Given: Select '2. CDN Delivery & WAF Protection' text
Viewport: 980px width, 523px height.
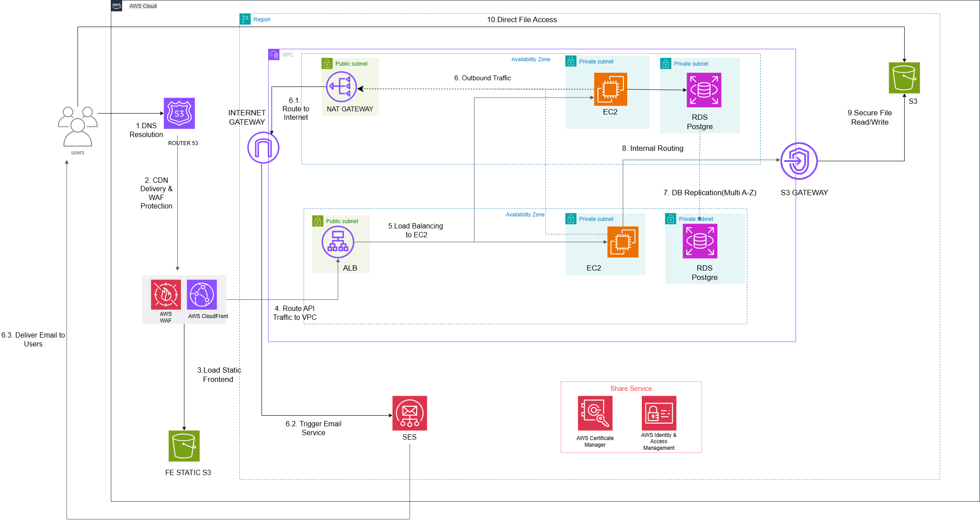Looking at the screenshot, I should 156,193.
